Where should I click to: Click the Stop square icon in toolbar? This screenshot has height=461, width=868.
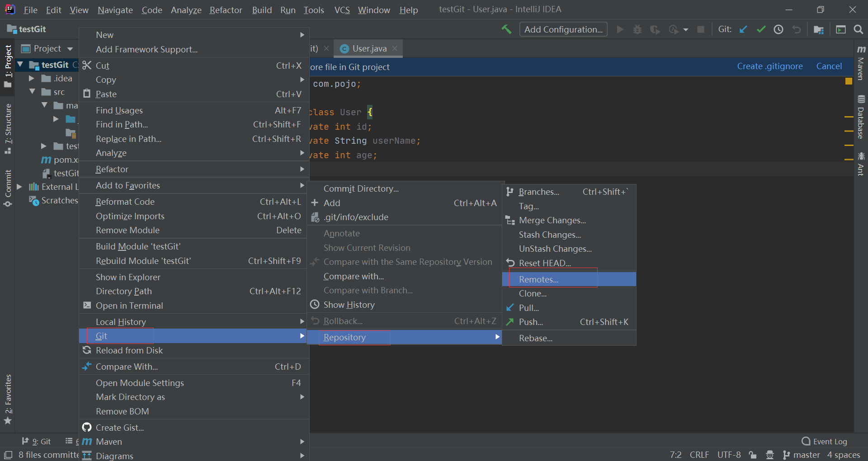(x=701, y=29)
